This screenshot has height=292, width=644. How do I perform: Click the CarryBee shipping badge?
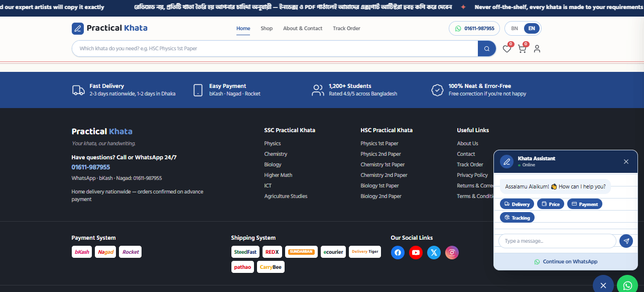pyautogui.click(x=271, y=267)
